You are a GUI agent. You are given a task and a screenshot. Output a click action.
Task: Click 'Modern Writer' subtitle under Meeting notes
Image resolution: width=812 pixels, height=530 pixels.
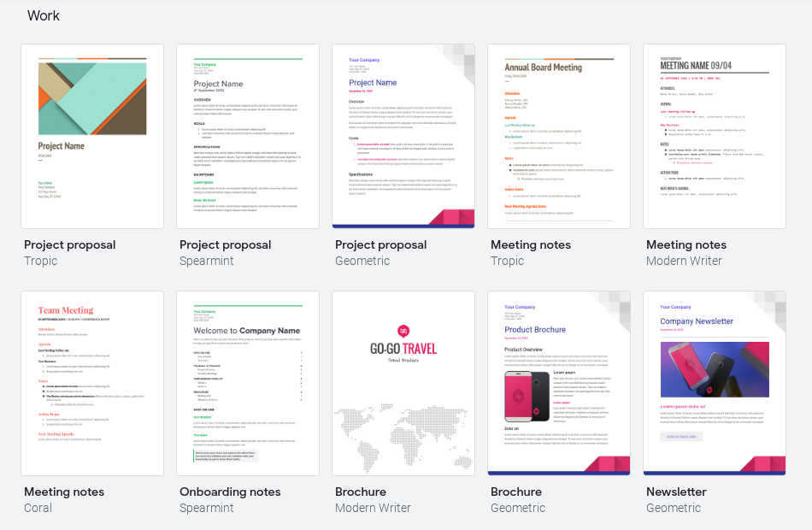[684, 261]
